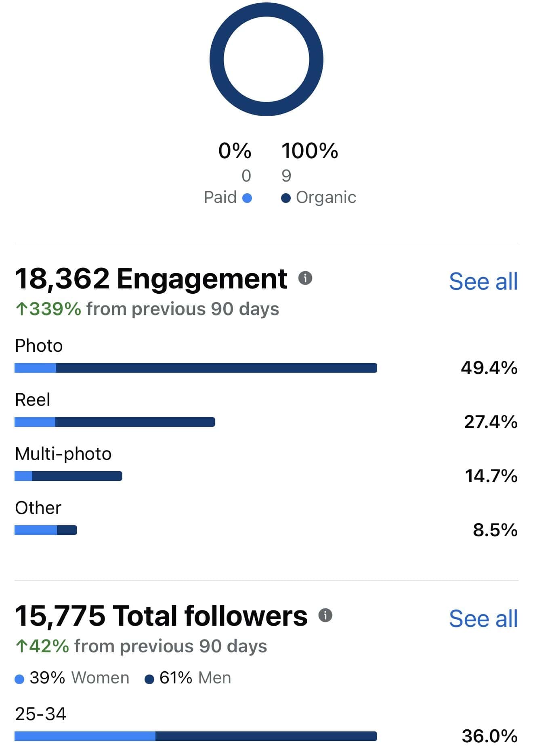Select the Photo engagement bar
This screenshot has height=756, width=533.
(196, 368)
